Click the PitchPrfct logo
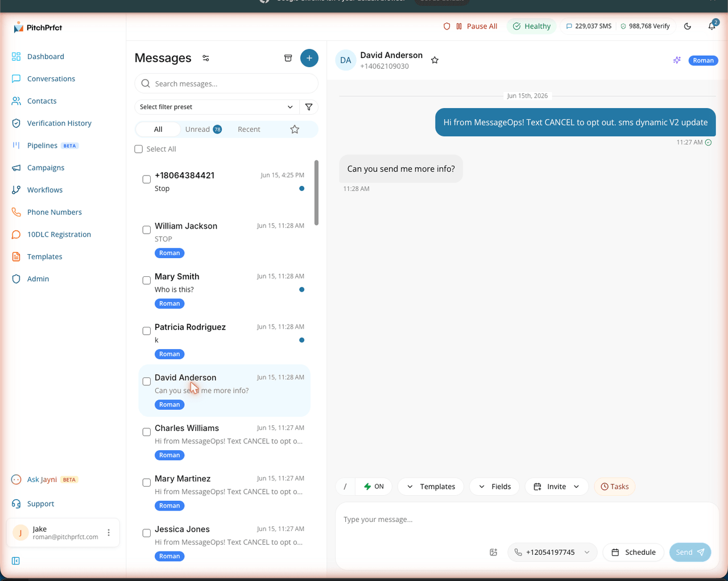 tap(38, 27)
